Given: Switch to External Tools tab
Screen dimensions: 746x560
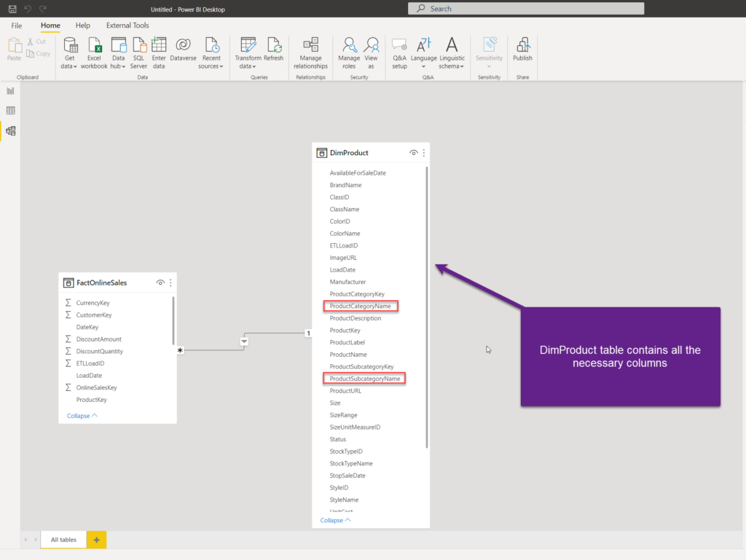Looking at the screenshot, I should 127,25.
